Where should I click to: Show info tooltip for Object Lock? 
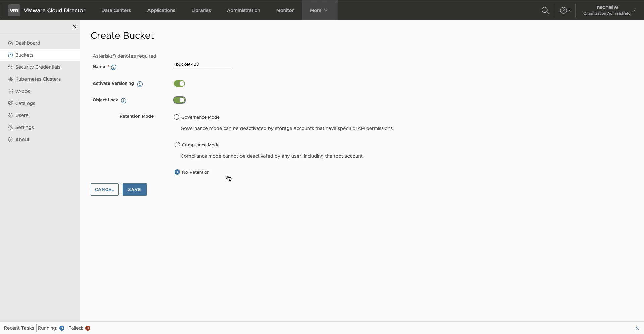(124, 101)
